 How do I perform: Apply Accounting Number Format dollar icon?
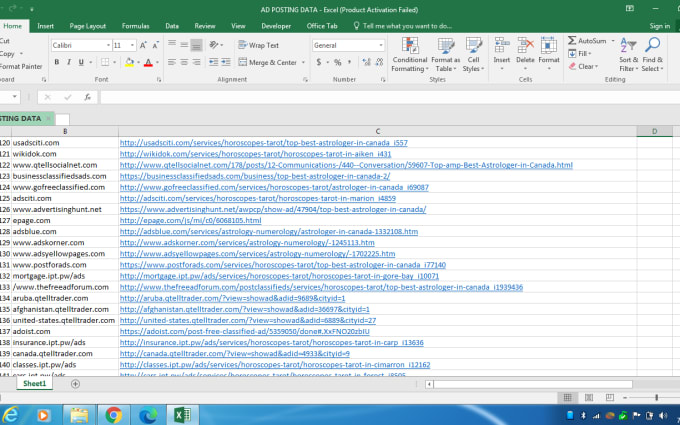click(319, 62)
